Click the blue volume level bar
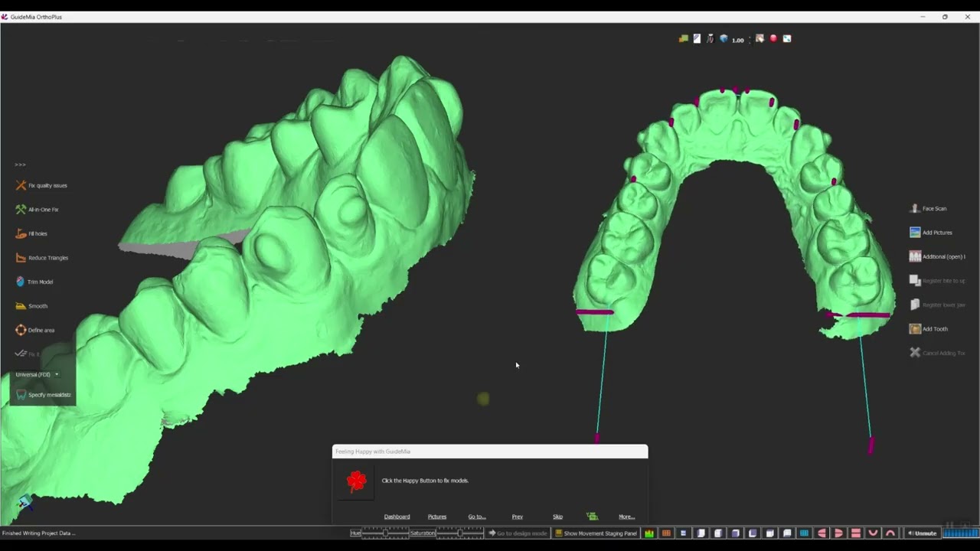This screenshot has width=980, height=551. (961, 533)
